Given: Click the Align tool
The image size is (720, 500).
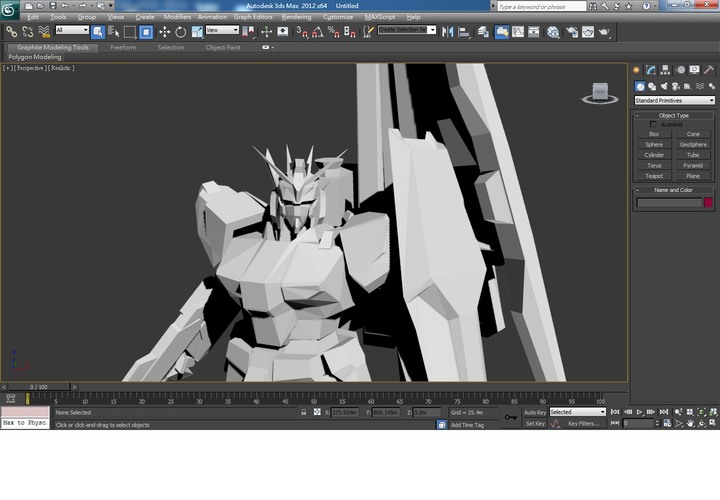Looking at the screenshot, I should click(464, 32).
